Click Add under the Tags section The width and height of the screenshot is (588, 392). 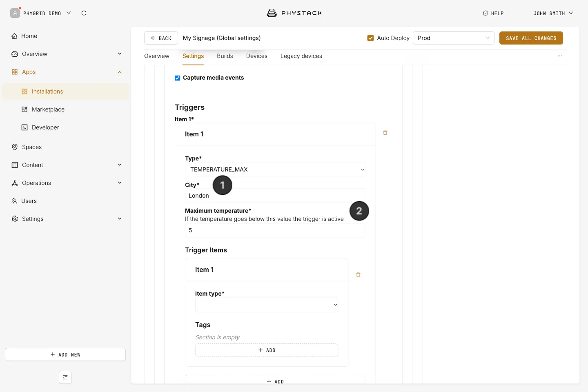(267, 350)
